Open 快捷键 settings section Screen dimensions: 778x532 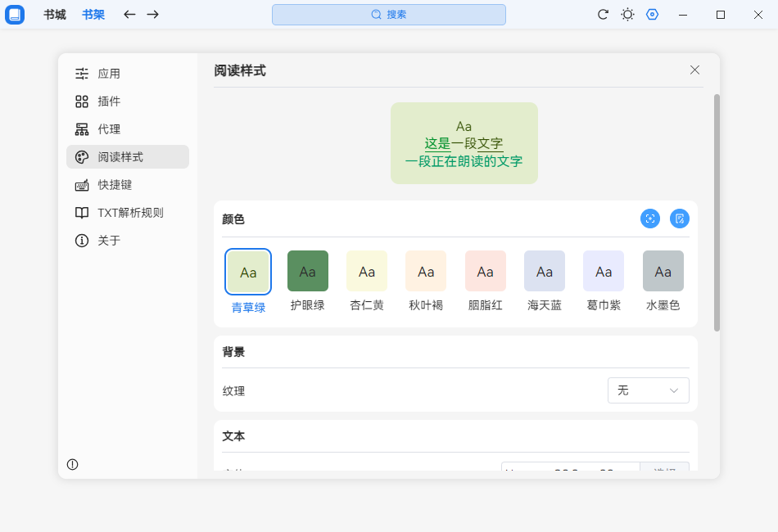pos(128,184)
